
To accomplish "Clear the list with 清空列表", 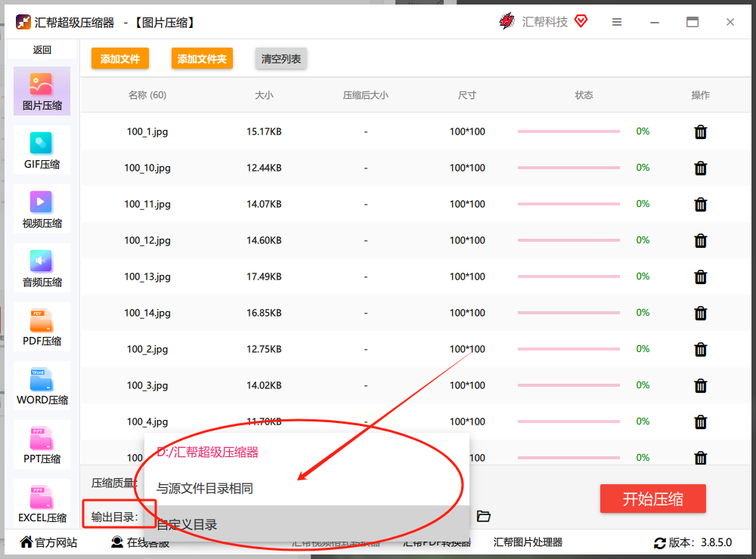I will [x=281, y=59].
